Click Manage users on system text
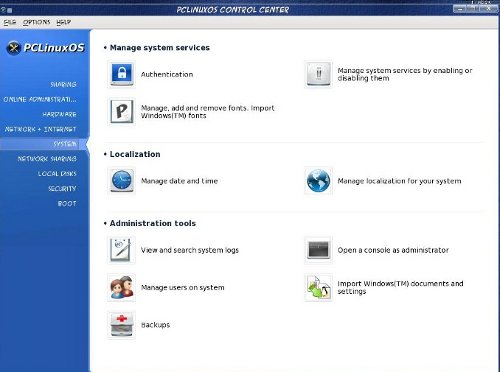The image size is (500, 372). (182, 287)
